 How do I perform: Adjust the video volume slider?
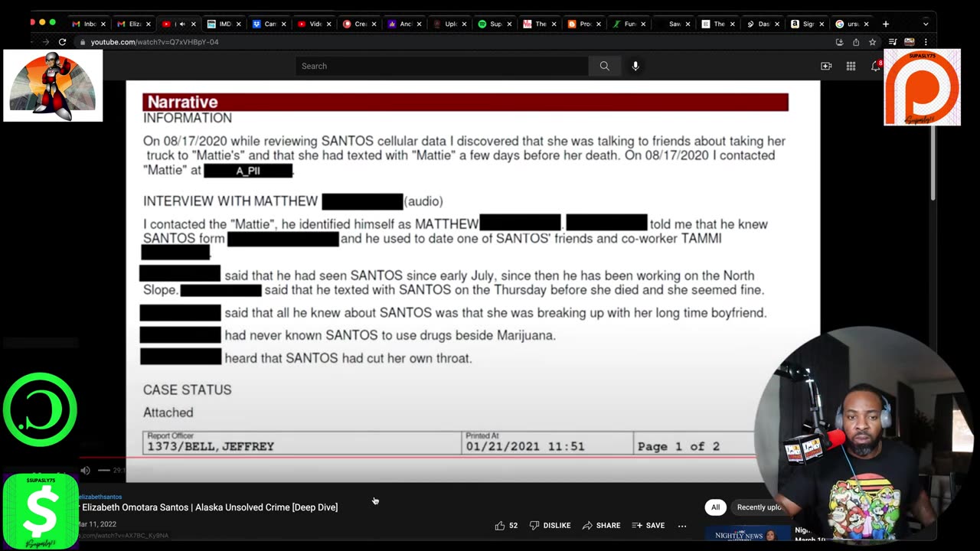pos(103,470)
